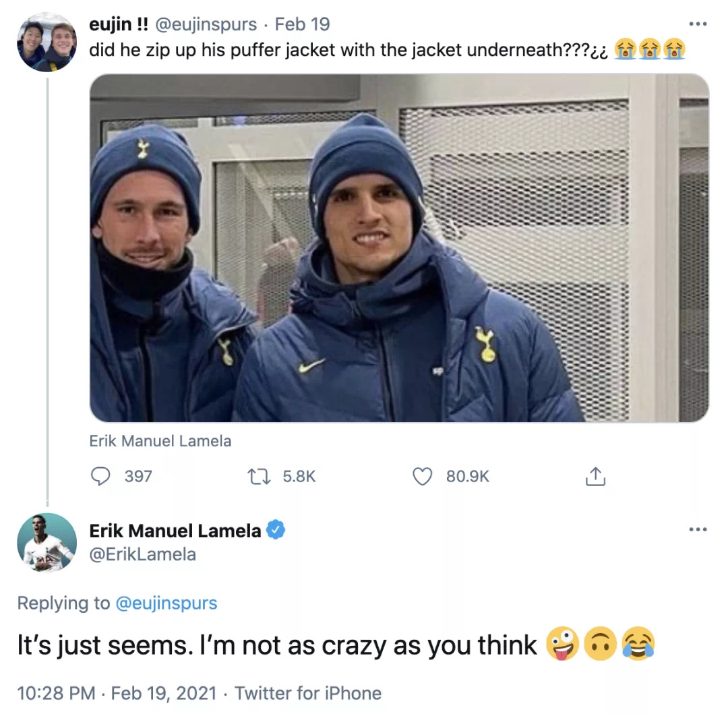
Task: Open eujin's profile picture avatar
Action: click(x=47, y=42)
